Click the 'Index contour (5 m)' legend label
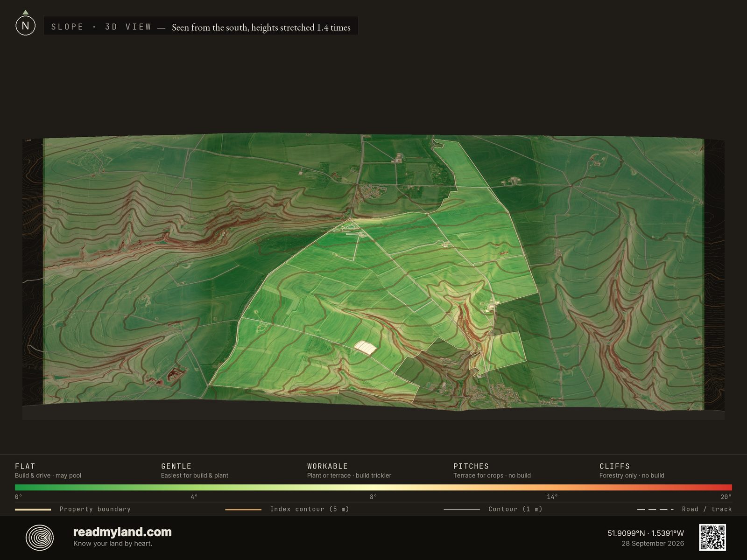Image resolution: width=747 pixels, height=560 pixels. tap(310, 509)
